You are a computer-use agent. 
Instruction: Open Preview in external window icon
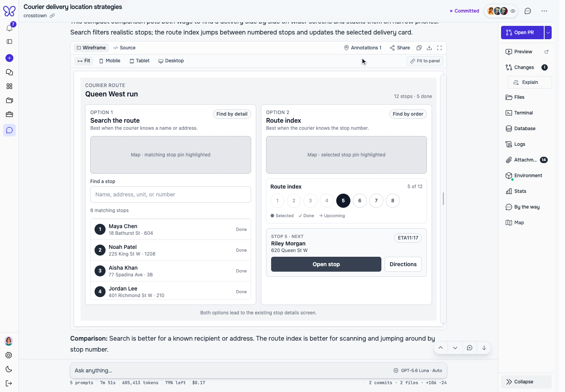click(547, 52)
